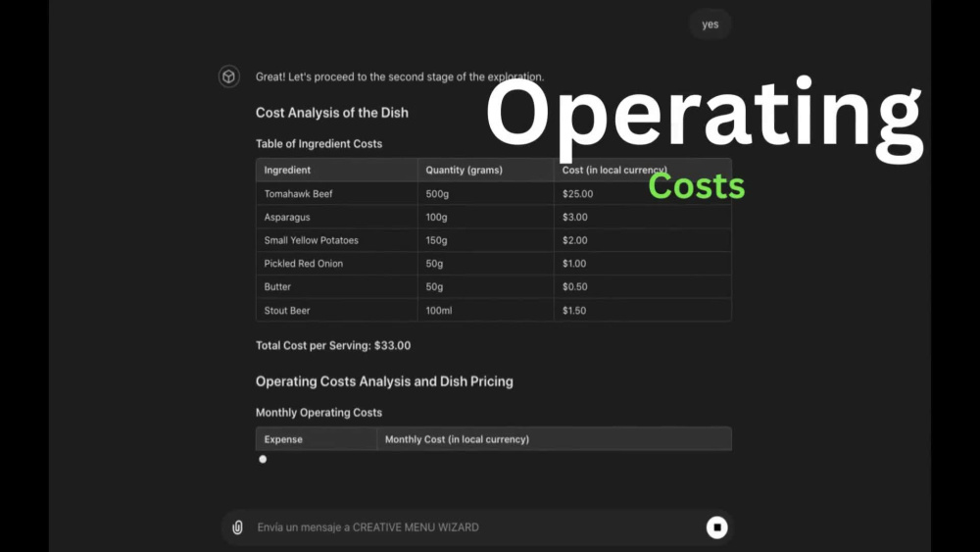Click the user's 'yes' message bubble
The height and width of the screenshot is (552, 980).
pyautogui.click(x=710, y=25)
